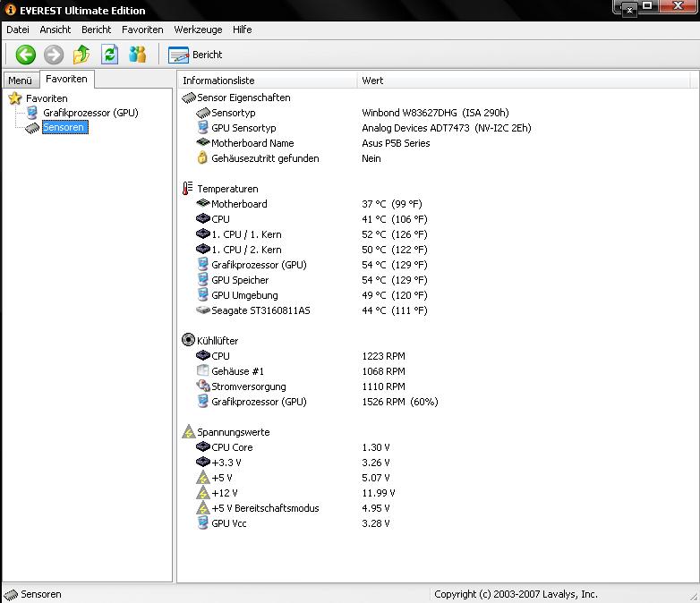The width and height of the screenshot is (700, 603).
Task: Click the Temperaturen thermometer icon
Action: pyautogui.click(x=187, y=189)
